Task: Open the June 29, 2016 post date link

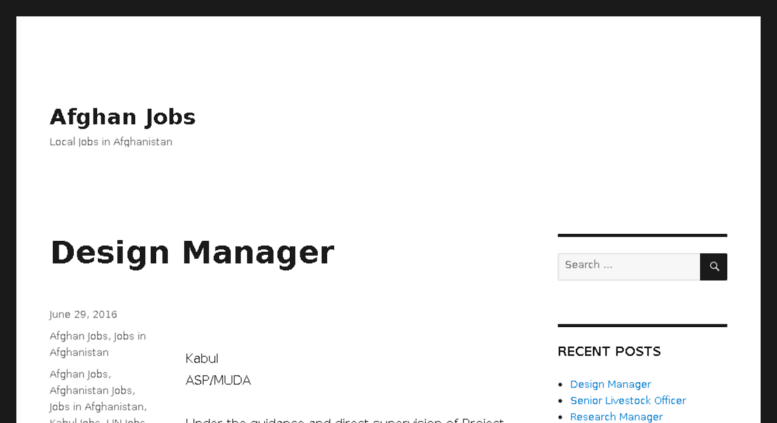Action: [x=83, y=315]
